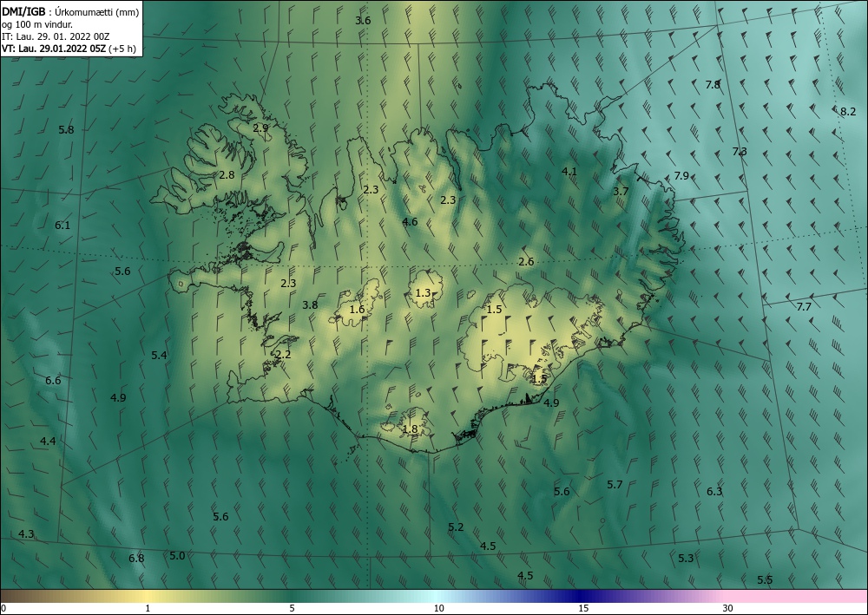Screen dimensions: 868x615
Task: Click the 6.1 value on the map
Action: click(62, 225)
